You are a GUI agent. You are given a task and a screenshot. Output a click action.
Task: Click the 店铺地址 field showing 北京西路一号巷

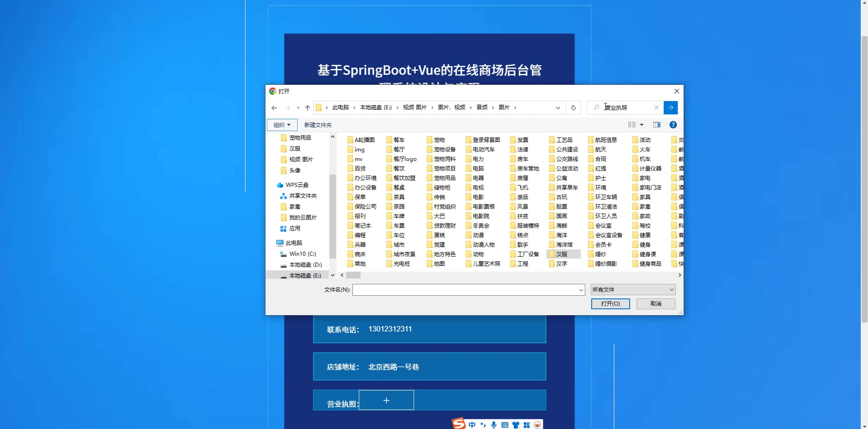click(429, 366)
